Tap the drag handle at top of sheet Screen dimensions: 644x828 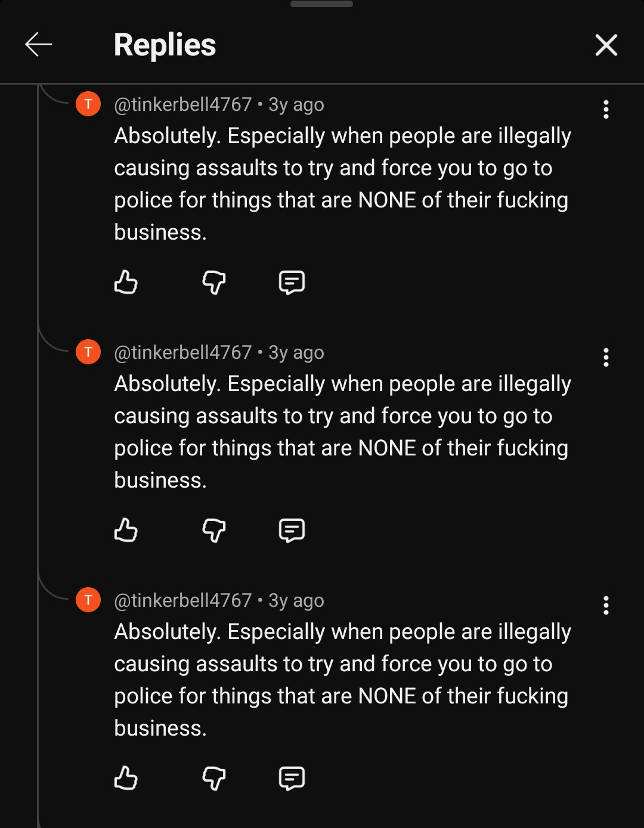[x=322, y=4]
